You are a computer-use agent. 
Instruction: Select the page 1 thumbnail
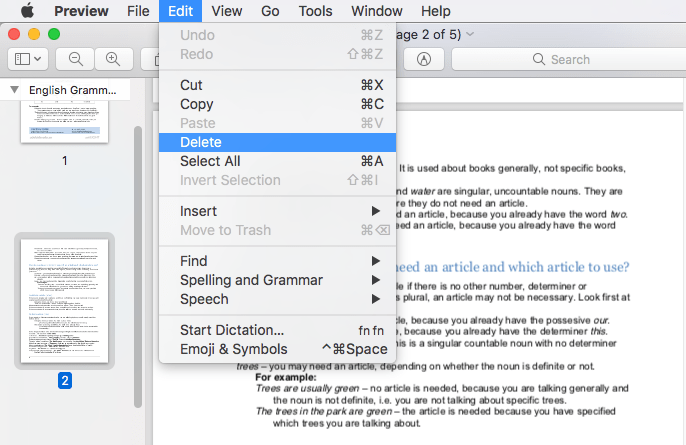(65, 120)
